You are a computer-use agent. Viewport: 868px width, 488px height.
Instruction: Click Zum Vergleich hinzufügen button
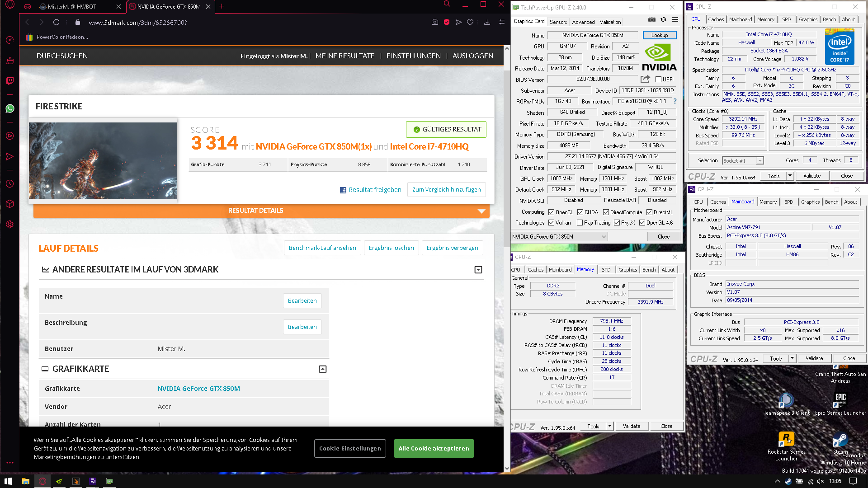[447, 190]
